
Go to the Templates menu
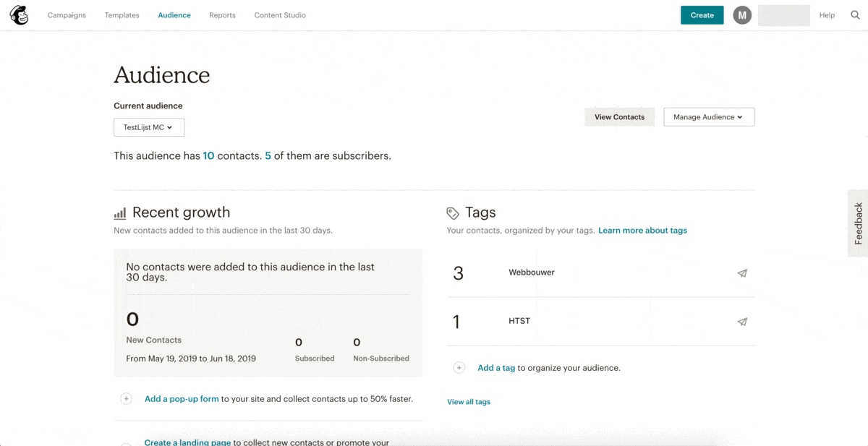point(122,15)
